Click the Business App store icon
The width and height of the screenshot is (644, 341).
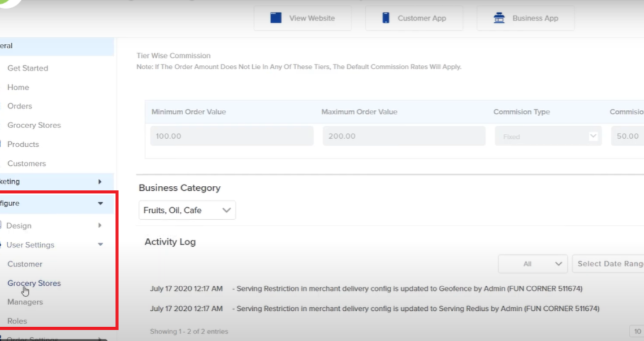coord(499,18)
